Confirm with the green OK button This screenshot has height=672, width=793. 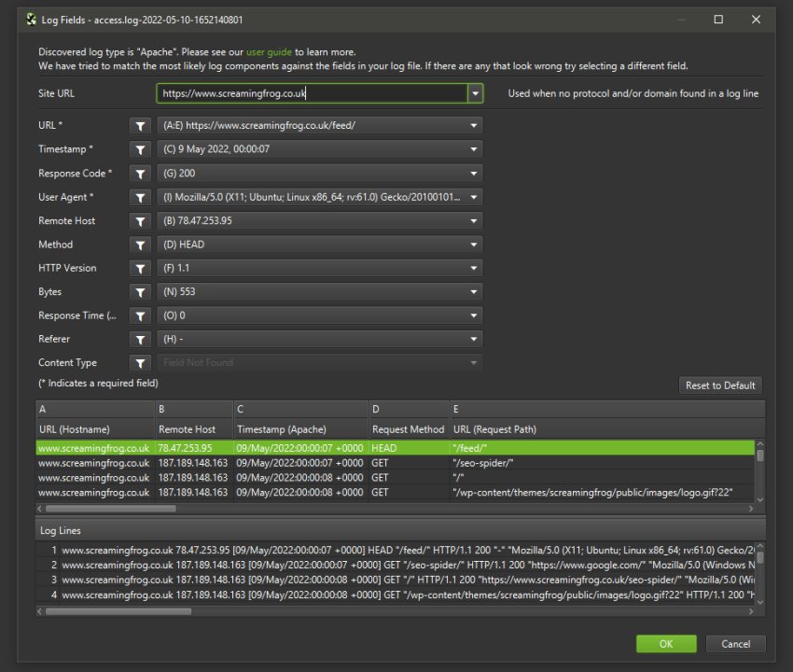(x=666, y=644)
